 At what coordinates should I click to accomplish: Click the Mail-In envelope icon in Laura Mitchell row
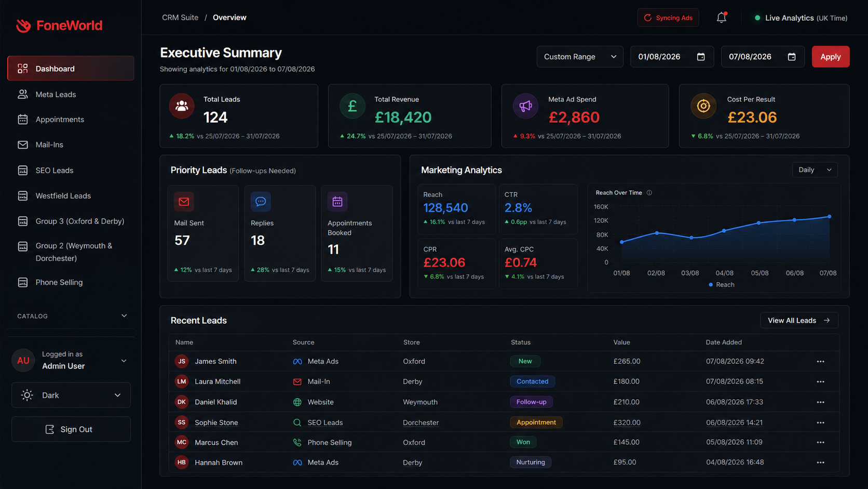[297, 382]
